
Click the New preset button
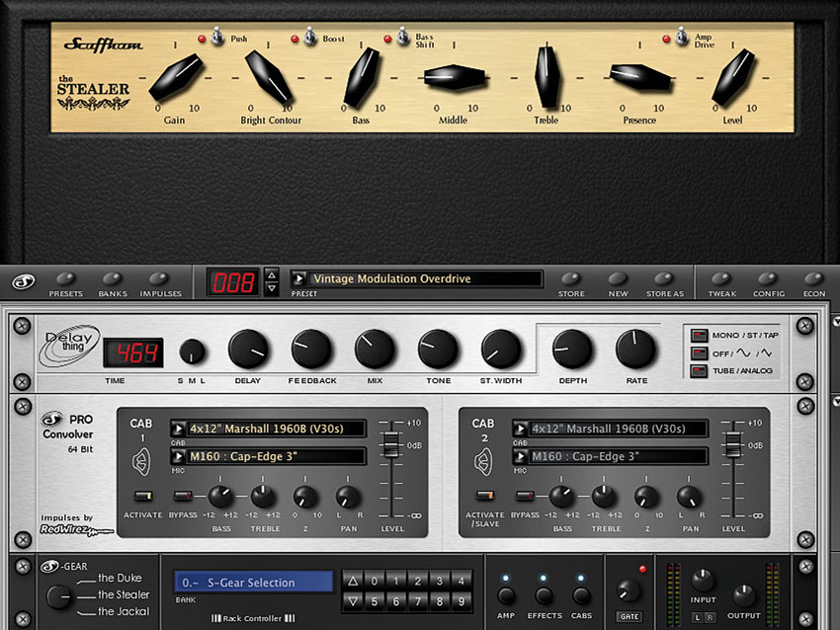[x=618, y=278]
